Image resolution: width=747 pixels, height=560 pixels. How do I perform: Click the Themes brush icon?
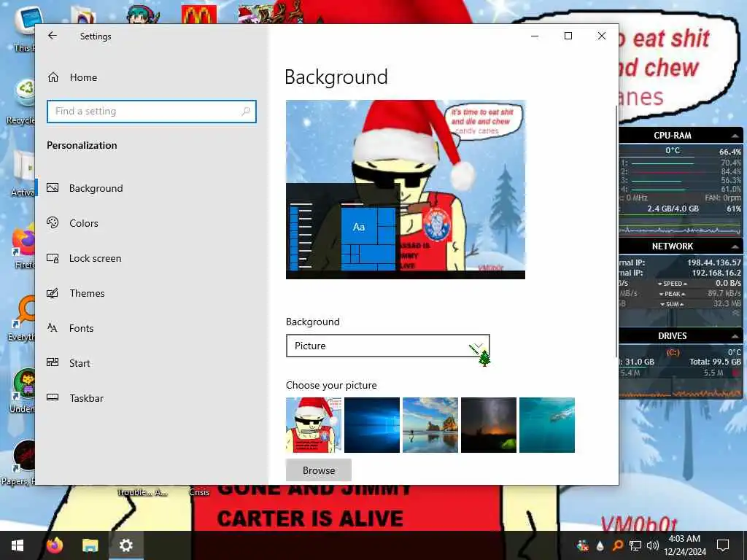(x=53, y=293)
